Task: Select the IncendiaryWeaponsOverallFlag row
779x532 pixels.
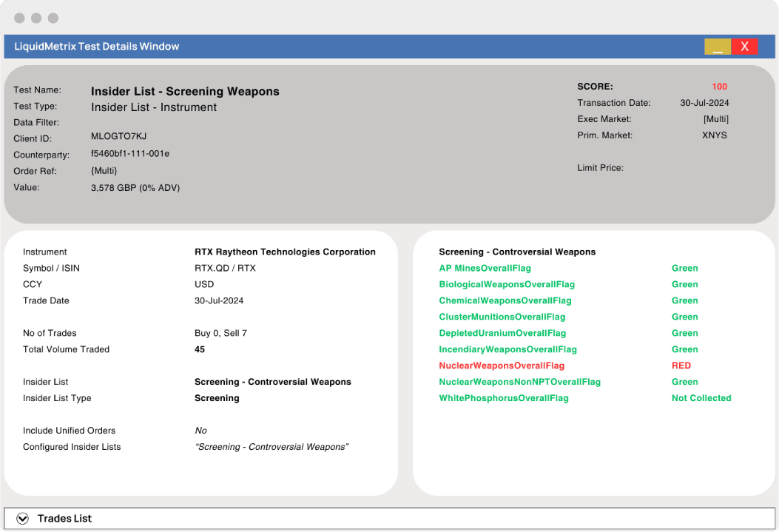Action: coord(508,349)
